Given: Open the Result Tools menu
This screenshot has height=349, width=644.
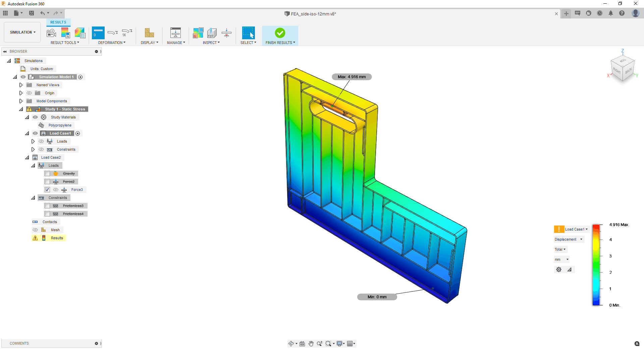Looking at the screenshot, I should click(65, 43).
